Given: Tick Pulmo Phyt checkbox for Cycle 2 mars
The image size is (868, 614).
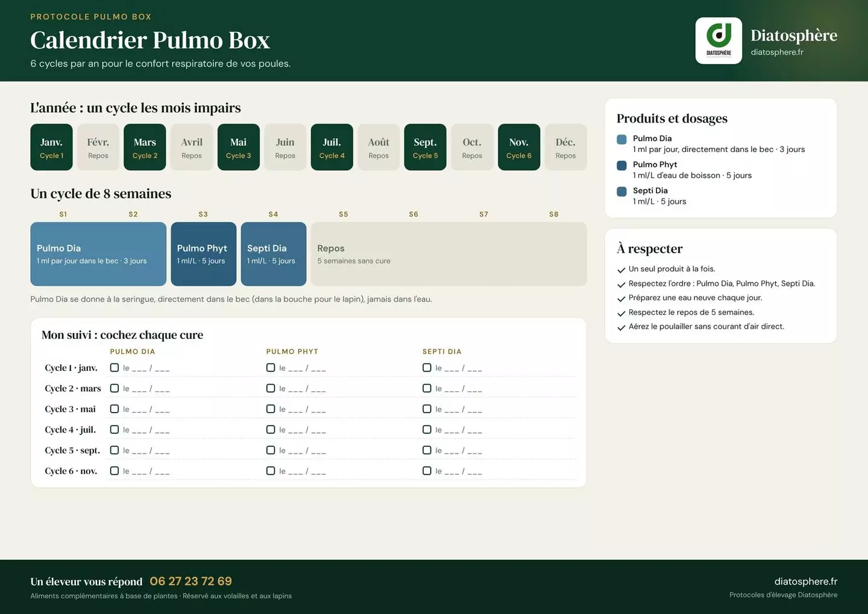Looking at the screenshot, I should pyautogui.click(x=271, y=388).
